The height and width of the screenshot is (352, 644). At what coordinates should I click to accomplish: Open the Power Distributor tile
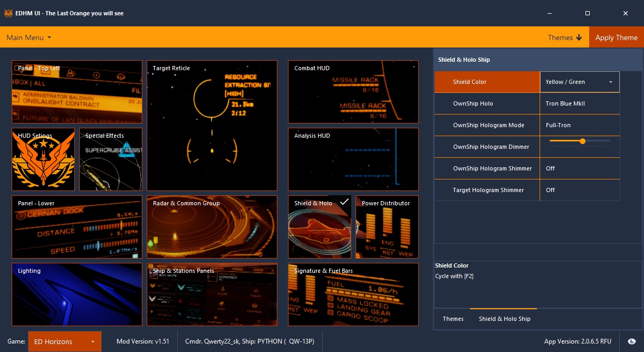click(x=387, y=227)
